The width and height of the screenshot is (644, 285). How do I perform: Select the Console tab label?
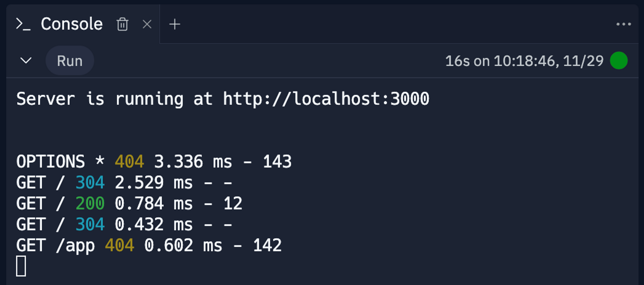(x=72, y=24)
